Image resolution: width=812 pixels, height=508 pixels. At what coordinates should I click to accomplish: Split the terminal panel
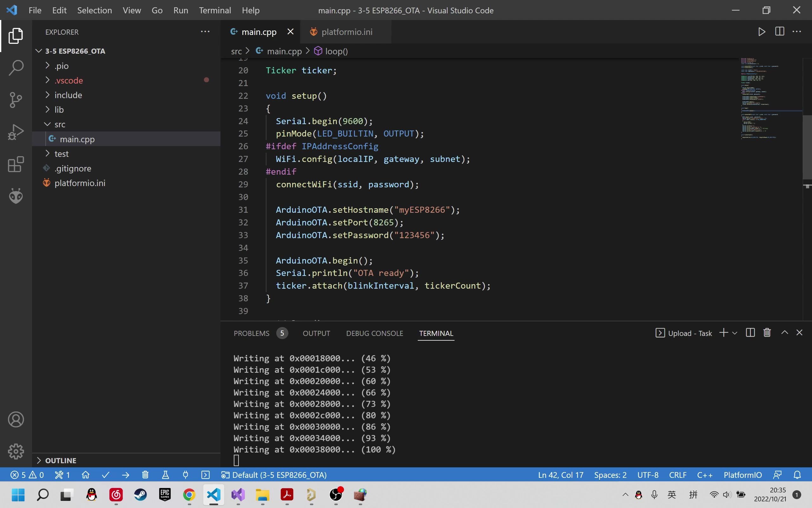tap(750, 333)
